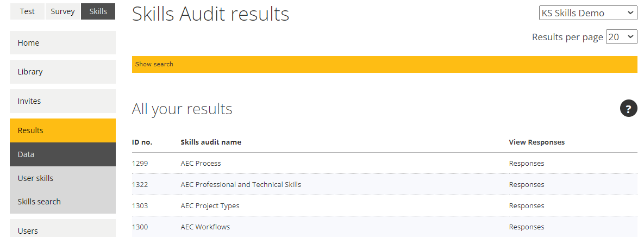
Task: Open Home in the sidebar
Action: 63,43
